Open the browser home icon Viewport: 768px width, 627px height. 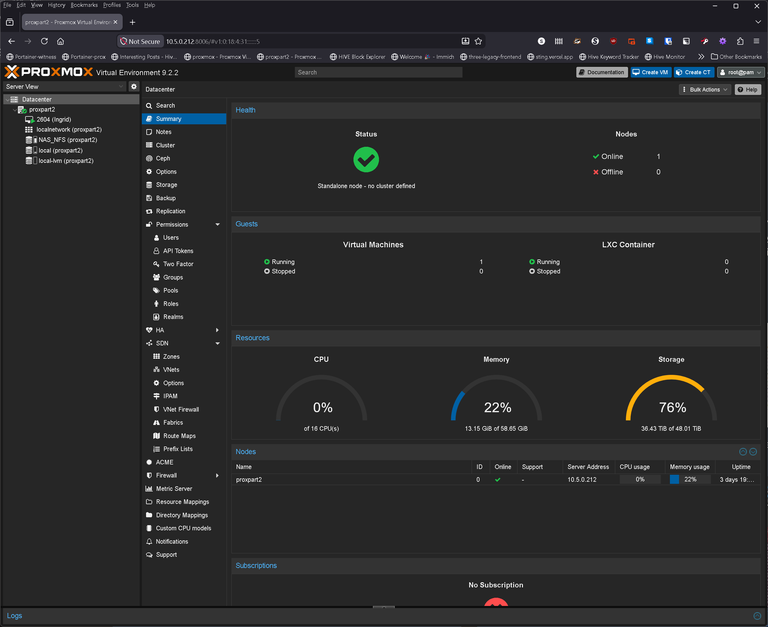pyautogui.click(x=60, y=41)
